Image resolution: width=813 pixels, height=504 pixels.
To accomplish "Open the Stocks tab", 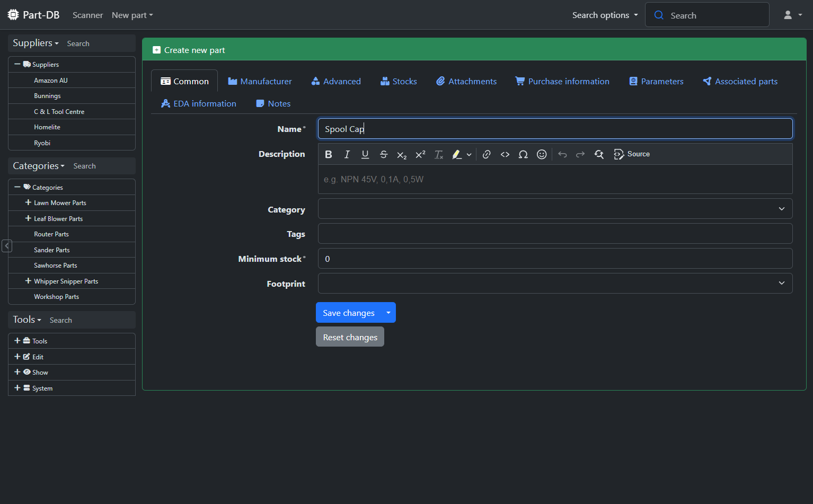I will [399, 81].
